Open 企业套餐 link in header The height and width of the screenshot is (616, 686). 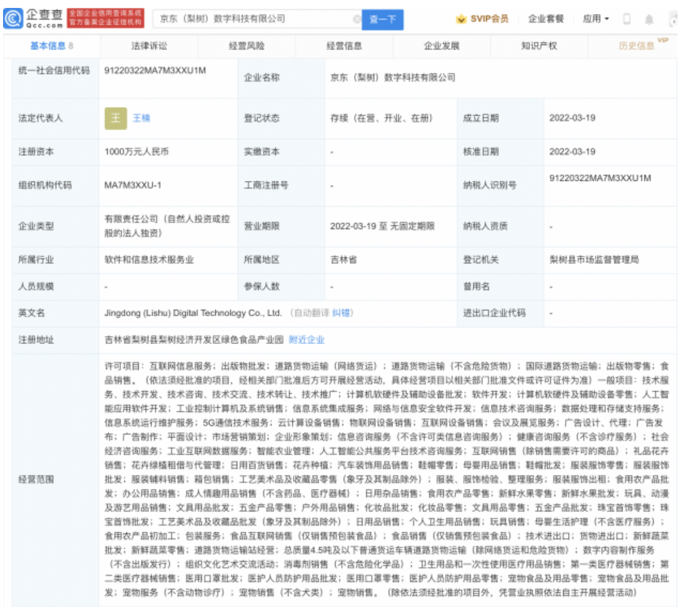tap(546, 19)
